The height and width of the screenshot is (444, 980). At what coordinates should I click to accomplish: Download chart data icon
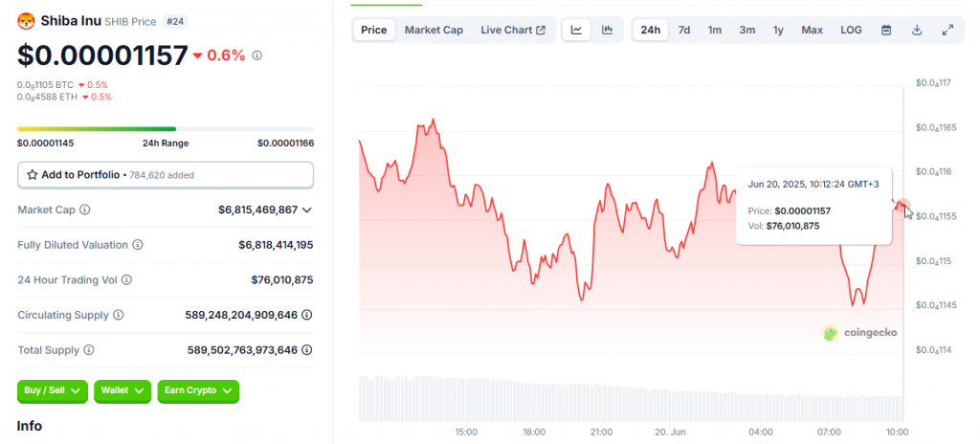point(917,30)
